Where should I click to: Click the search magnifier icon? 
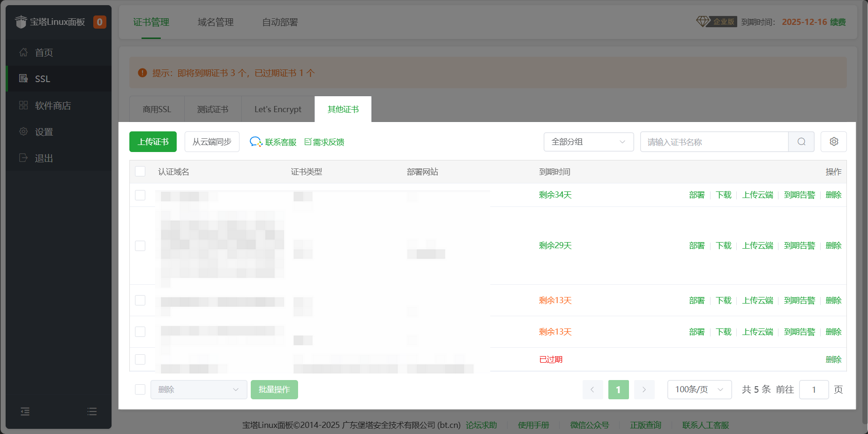pos(801,142)
